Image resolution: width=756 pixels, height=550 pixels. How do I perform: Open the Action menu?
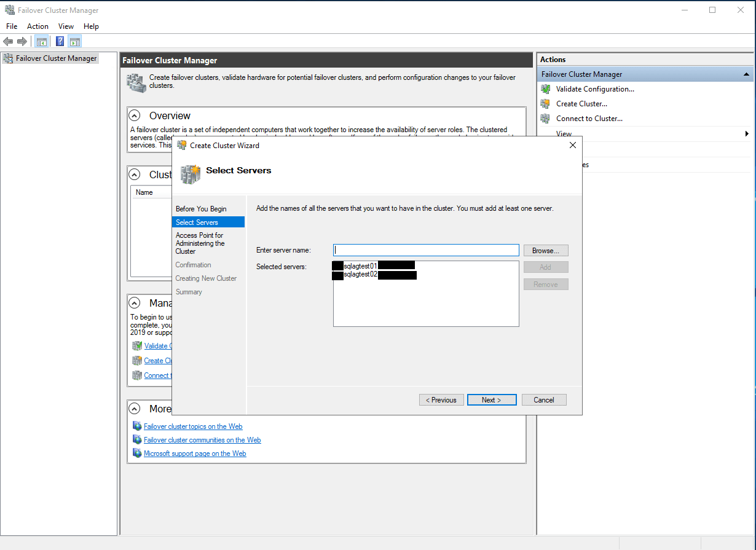[x=37, y=26]
